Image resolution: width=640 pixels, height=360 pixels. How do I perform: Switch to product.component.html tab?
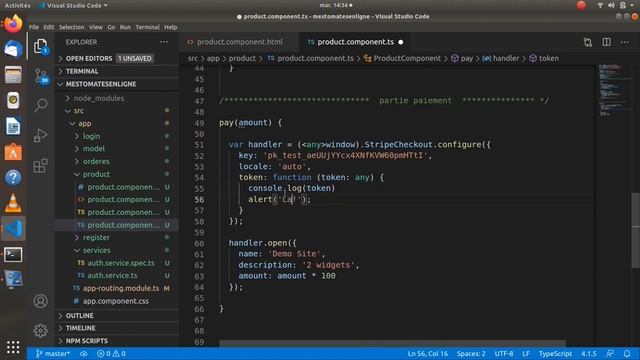click(239, 42)
